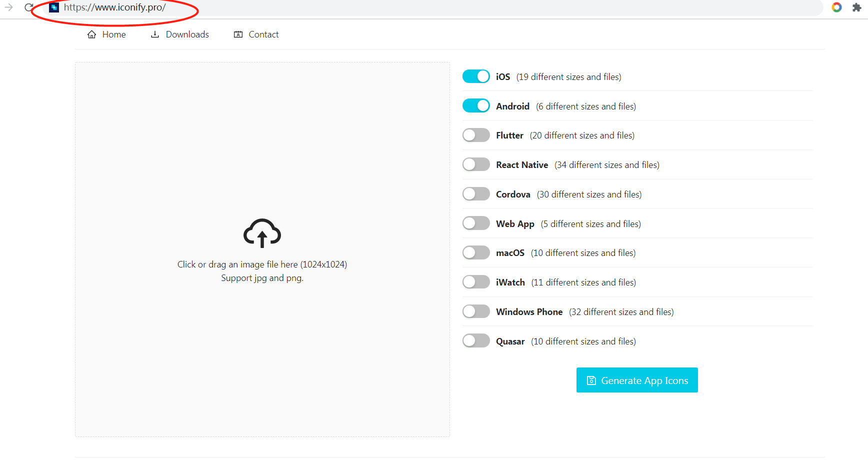Enable the macOS toggle
This screenshot has width=868, height=465.
point(476,252)
